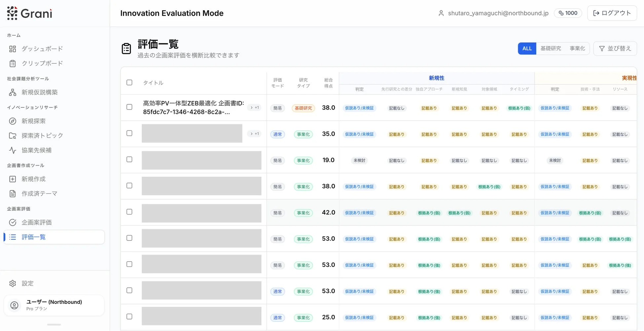Open the クリップボード section
Image resolution: width=644 pixels, height=331 pixels.
(x=42, y=63)
